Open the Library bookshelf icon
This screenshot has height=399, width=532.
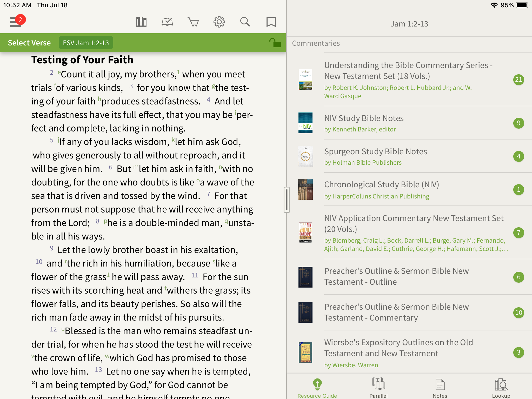[141, 22]
